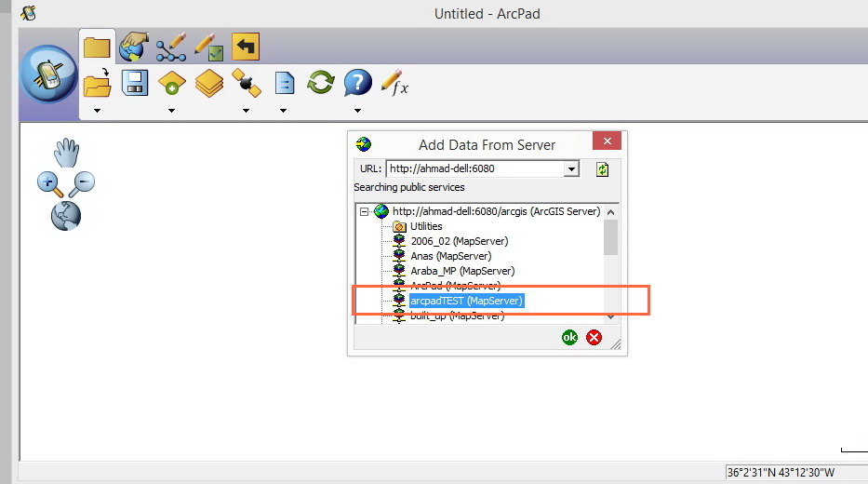Click the coordinates readout in status bar

[781, 473]
